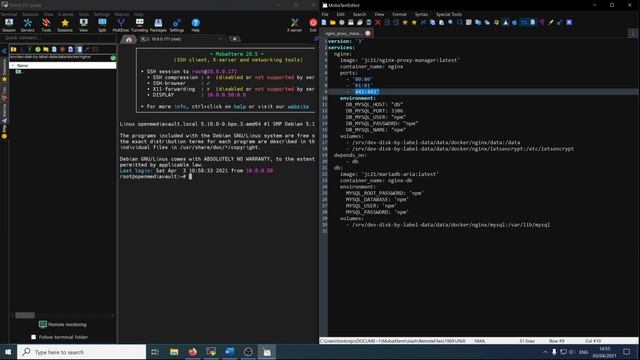Open the Sessions menu in MobaXterm

tap(30, 14)
